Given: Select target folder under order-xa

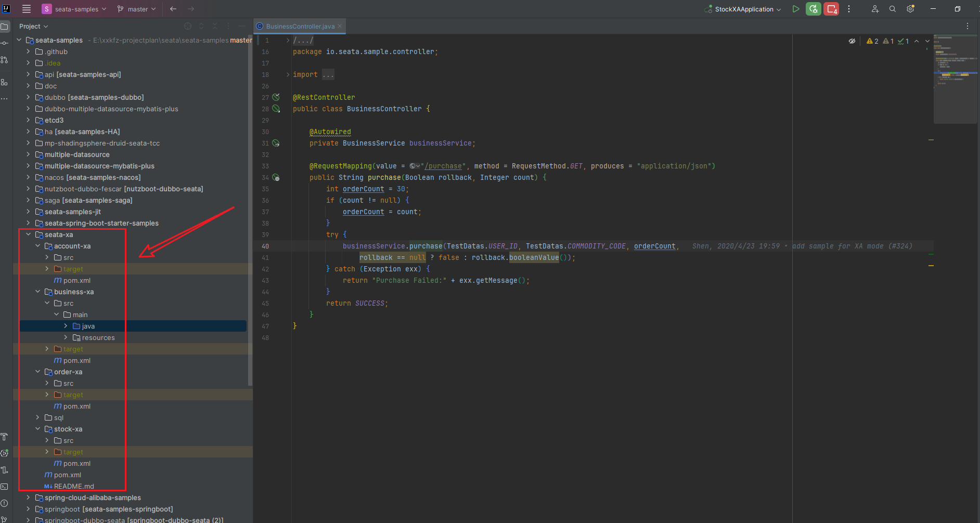Looking at the screenshot, I should click(73, 395).
